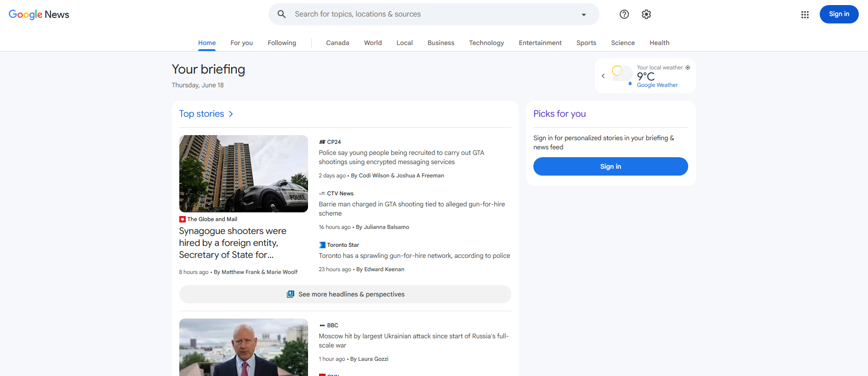Switch to the For you tab
Screen dimensions: 868x376
pyautogui.click(x=241, y=43)
